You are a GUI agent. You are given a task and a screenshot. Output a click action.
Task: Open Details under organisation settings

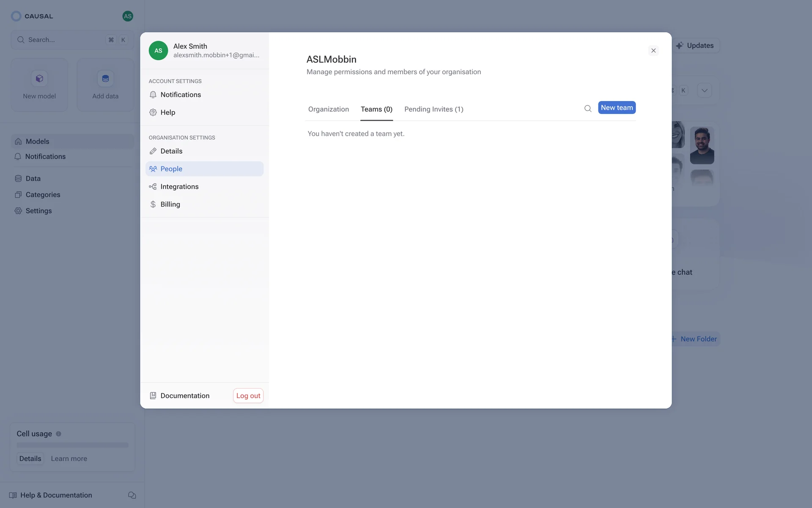click(x=171, y=151)
